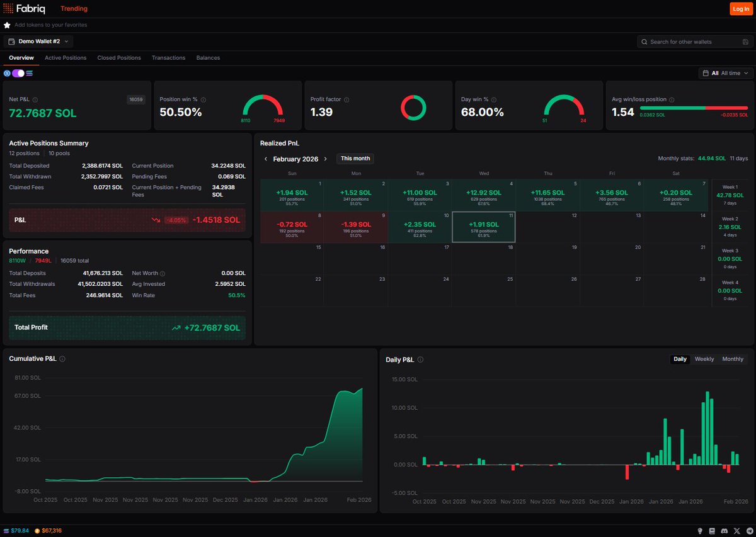
Task: Open the docs book icon in footer
Action: pos(712,531)
